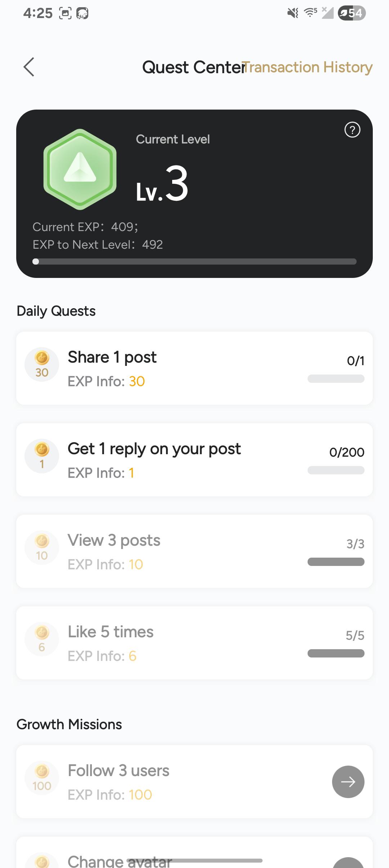Tap the 0/200 reply progress bar
389x868 pixels.
tap(336, 470)
